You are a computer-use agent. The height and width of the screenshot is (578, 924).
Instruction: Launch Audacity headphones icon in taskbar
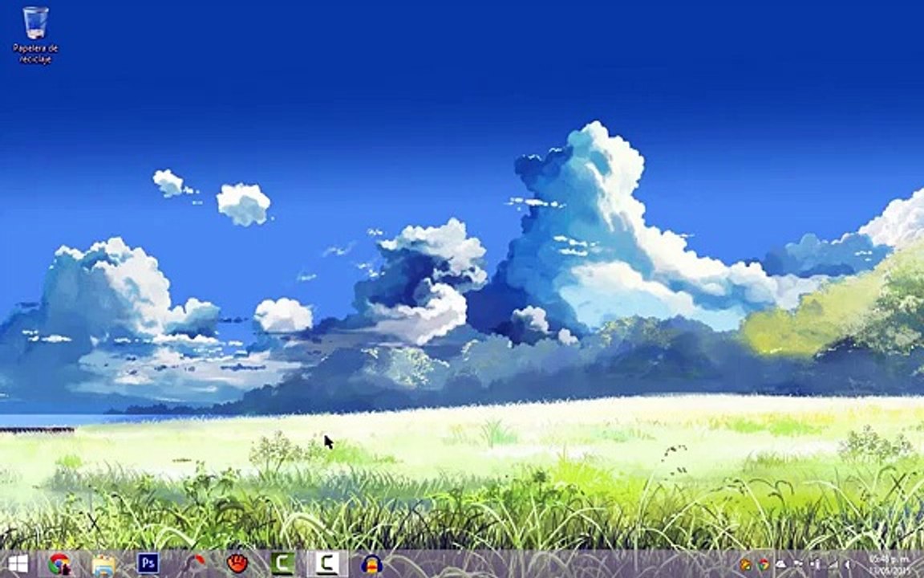pyautogui.click(x=372, y=564)
